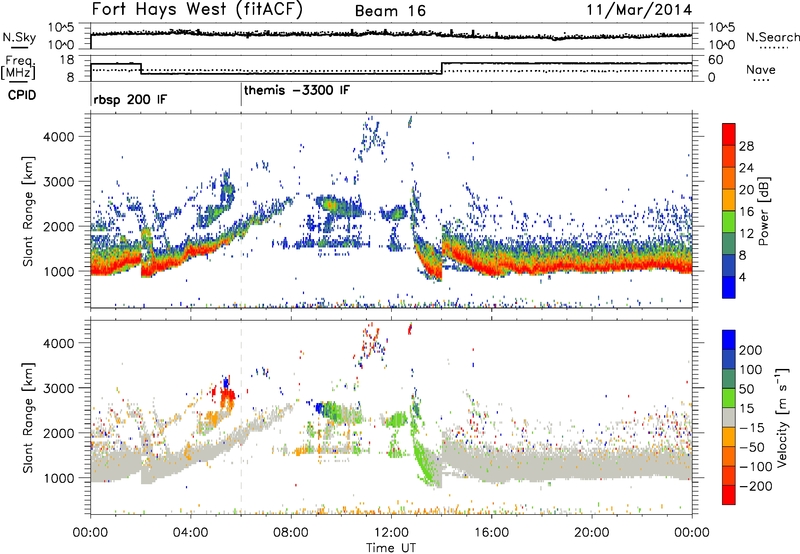Click the '12:00' time axis tick label
This screenshot has width=800, height=554.
pyautogui.click(x=391, y=533)
